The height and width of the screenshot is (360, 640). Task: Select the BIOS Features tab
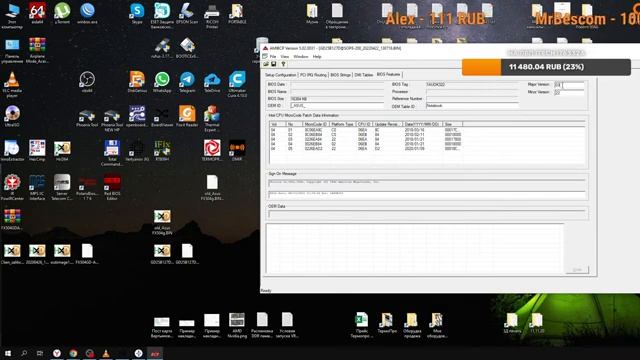(x=389, y=74)
